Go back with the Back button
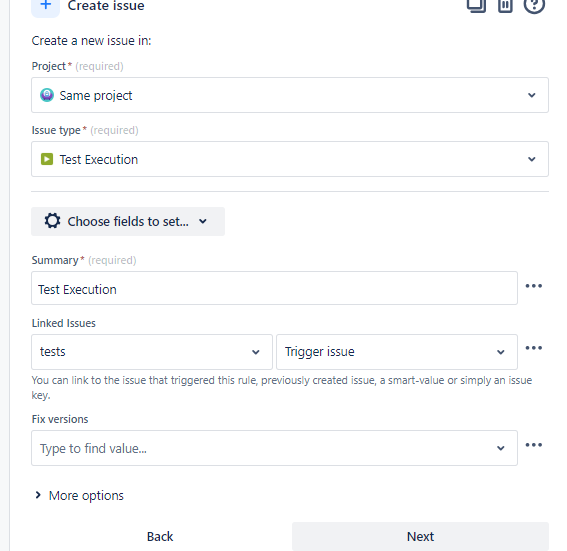The width and height of the screenshot is (567, 551). point(160,537)
